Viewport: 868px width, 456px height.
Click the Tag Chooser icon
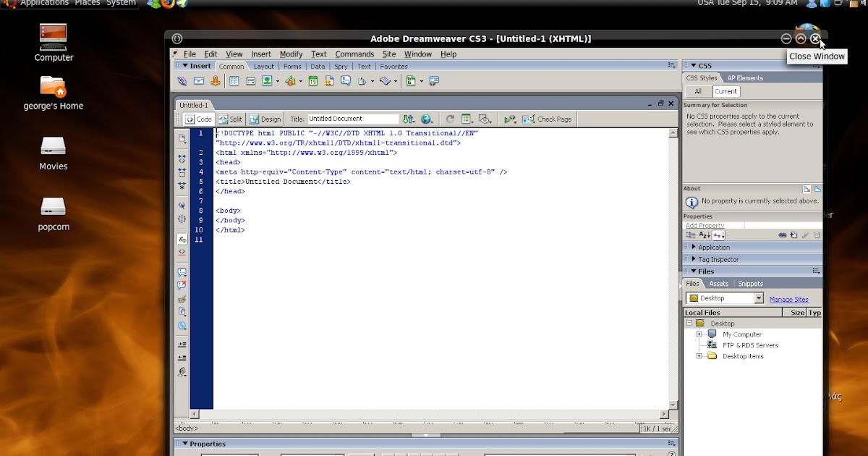(x=434, y=81)
